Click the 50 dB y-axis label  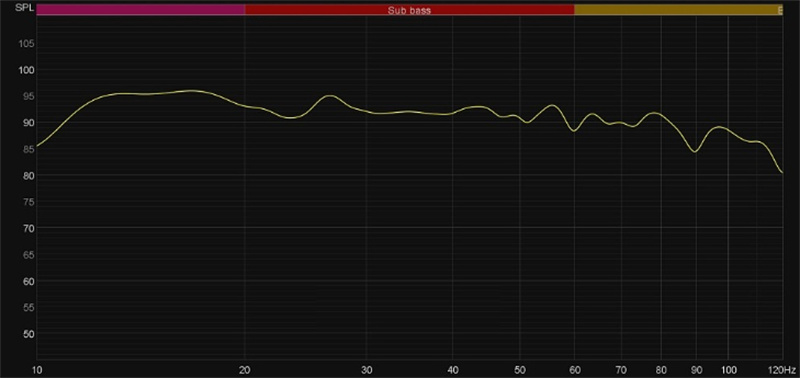coord(28,334)
